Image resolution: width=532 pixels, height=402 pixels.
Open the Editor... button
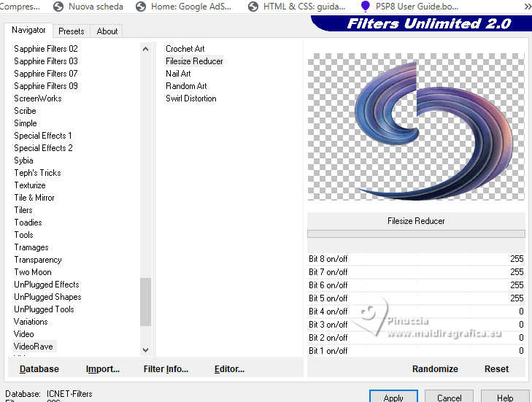(x=229, y=369)
